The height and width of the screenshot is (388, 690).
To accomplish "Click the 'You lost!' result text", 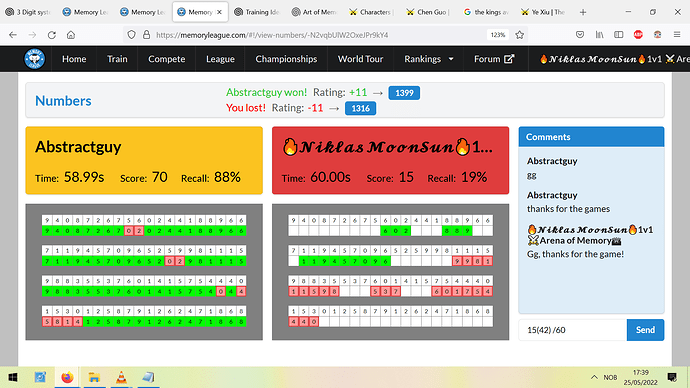I will coord(246,108).
